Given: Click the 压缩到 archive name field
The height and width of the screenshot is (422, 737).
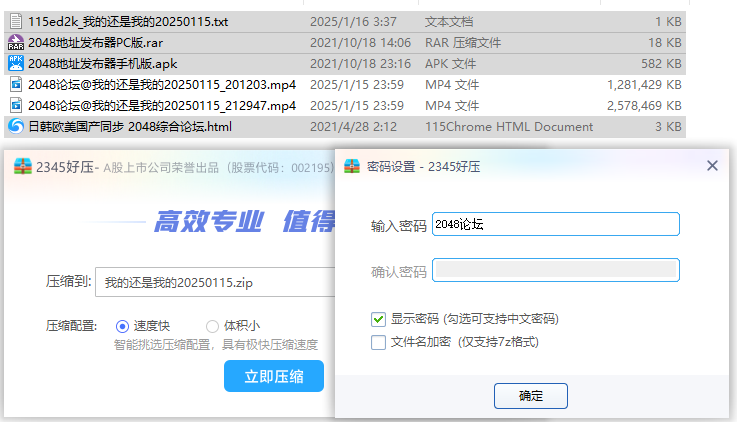Looking at the screenshot, I should 215,282.
